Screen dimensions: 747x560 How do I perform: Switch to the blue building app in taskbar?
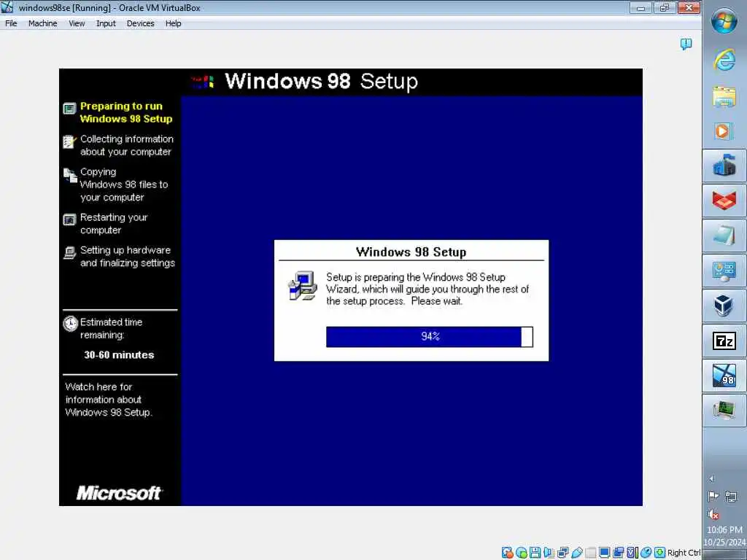click(724, 166)
